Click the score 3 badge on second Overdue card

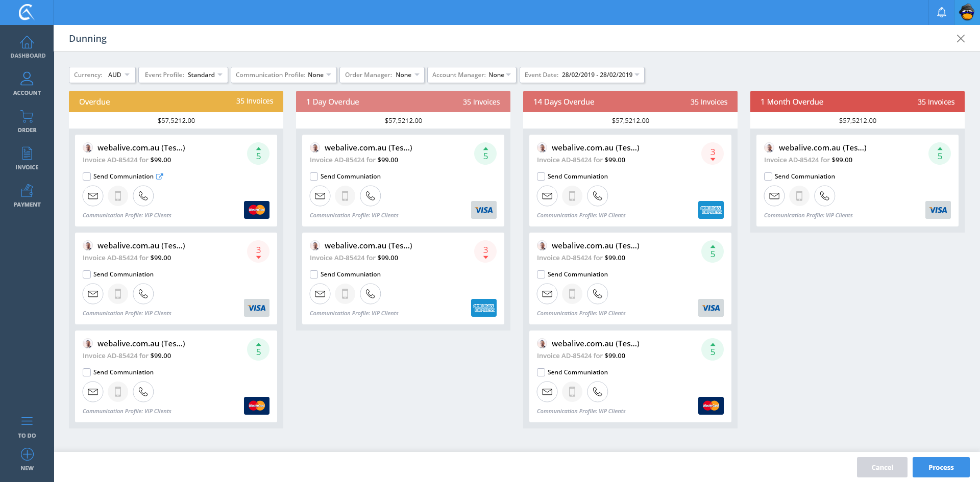(258, 251)
